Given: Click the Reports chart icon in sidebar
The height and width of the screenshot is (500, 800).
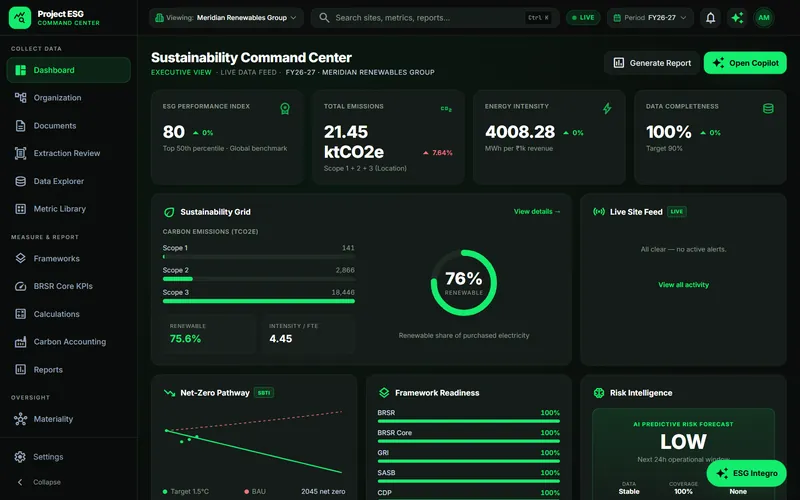Looking at the screenshot, I should 20,369.
